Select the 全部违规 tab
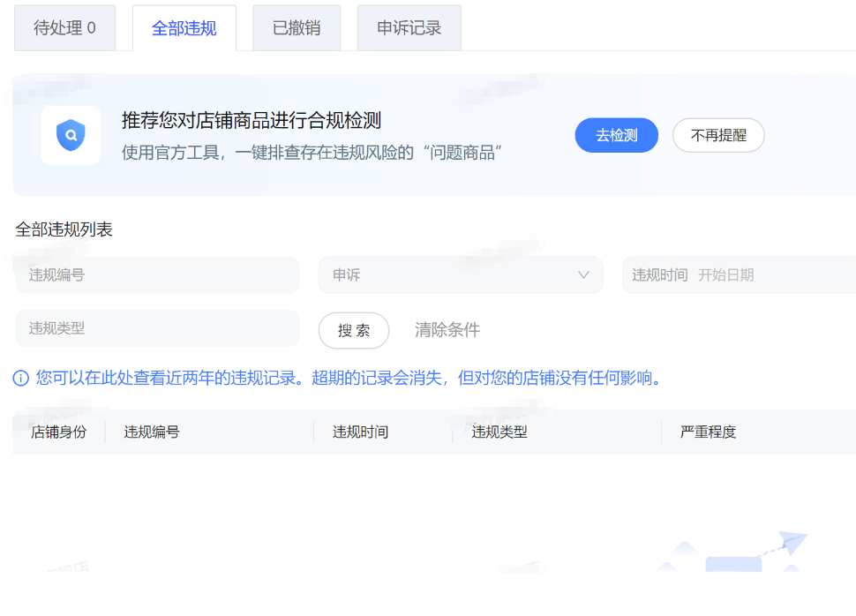This screenshot has height=616, width=856. [184, 28]
